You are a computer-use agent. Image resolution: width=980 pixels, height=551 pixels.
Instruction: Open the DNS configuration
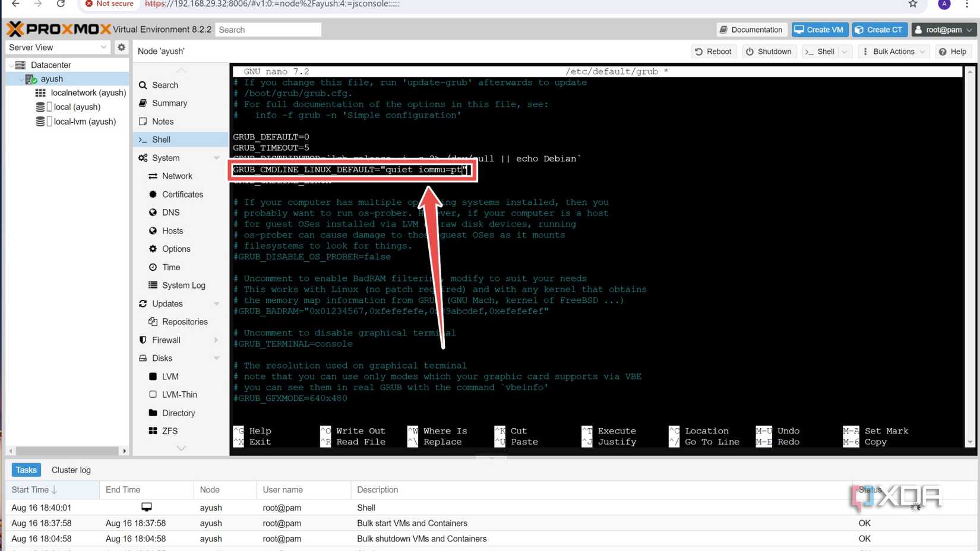170,212
